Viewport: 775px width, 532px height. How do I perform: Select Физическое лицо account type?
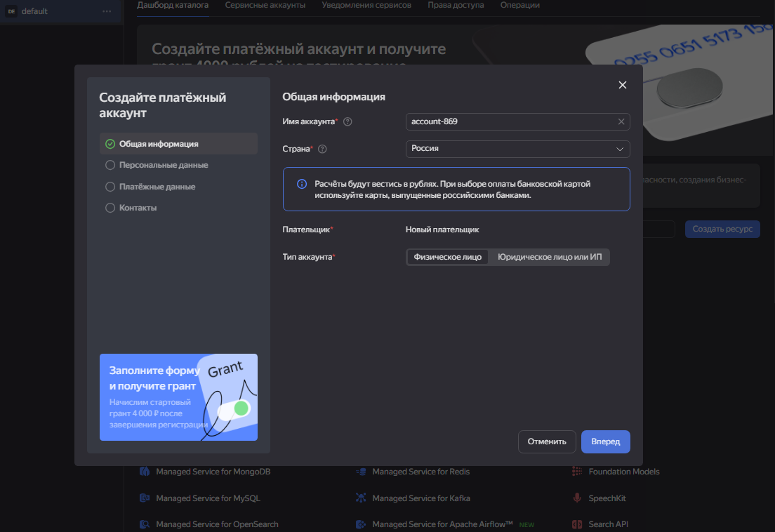click(x=447, y=257)
